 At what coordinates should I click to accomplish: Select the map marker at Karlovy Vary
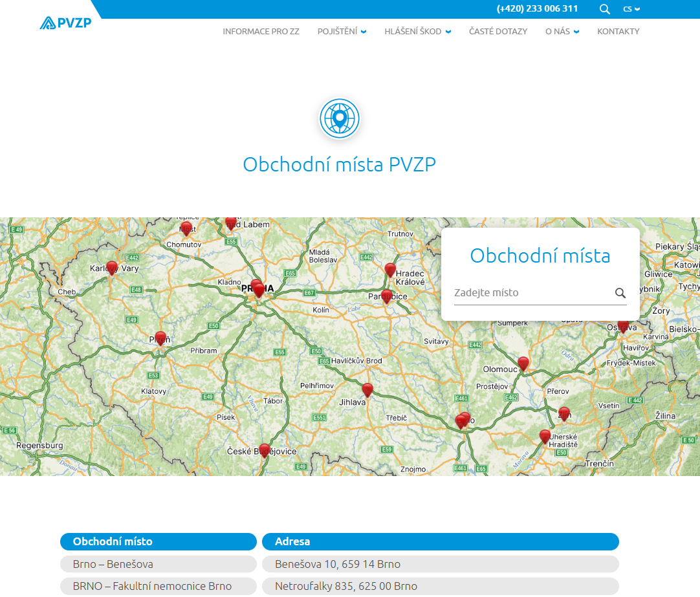(x=112, y=268)
